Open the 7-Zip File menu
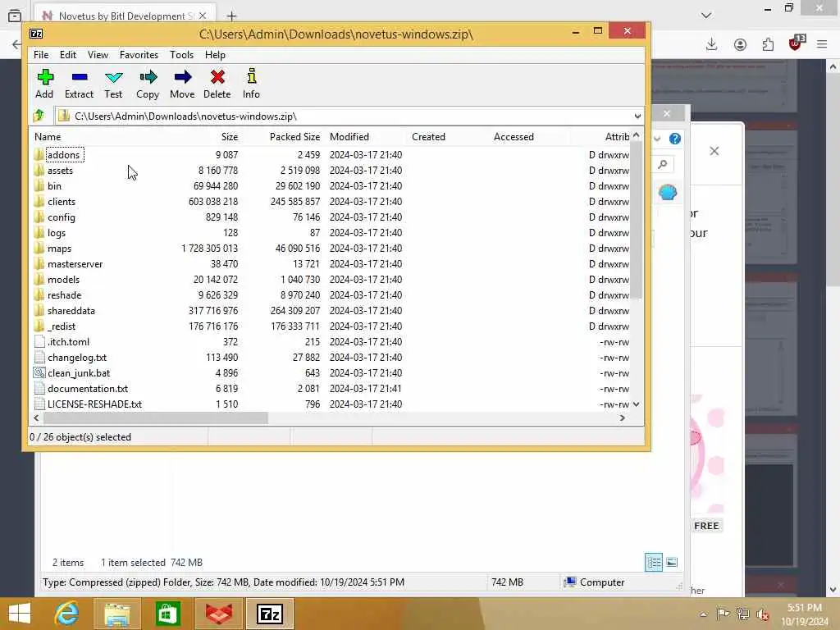Screen dimensions: 840x630 click(x=41, y=55)
